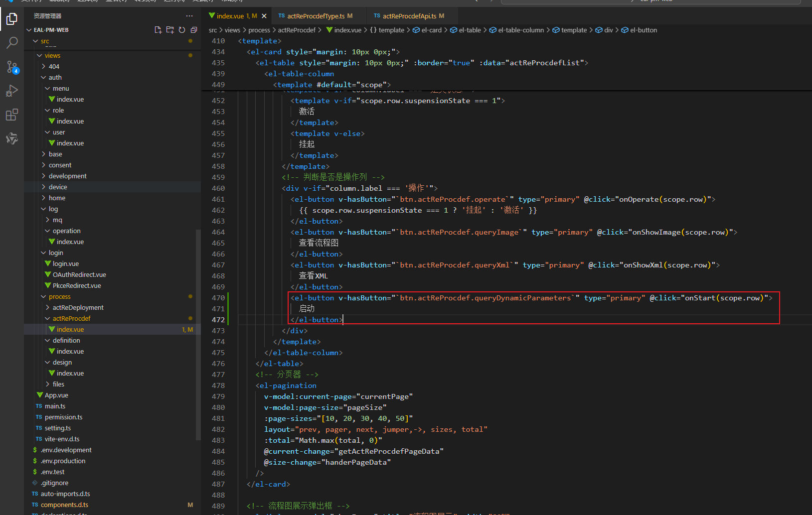This screenshot has width=812, height=515.
Task: Click the New File icon in explorer
Action: click(158, 30)
